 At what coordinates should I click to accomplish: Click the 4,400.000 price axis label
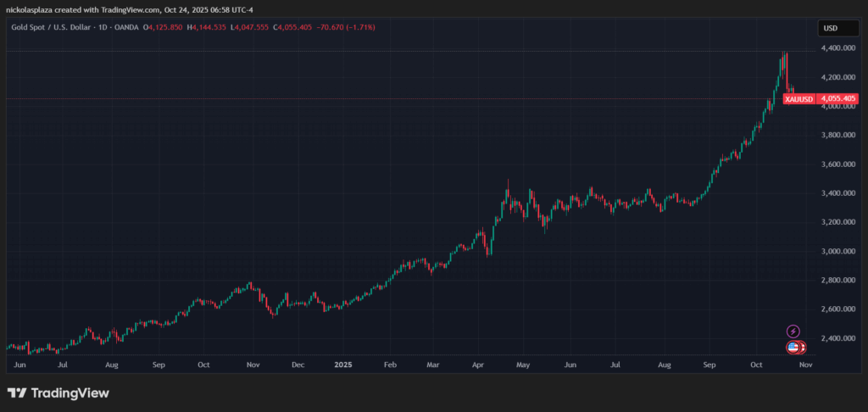[839, 48]
